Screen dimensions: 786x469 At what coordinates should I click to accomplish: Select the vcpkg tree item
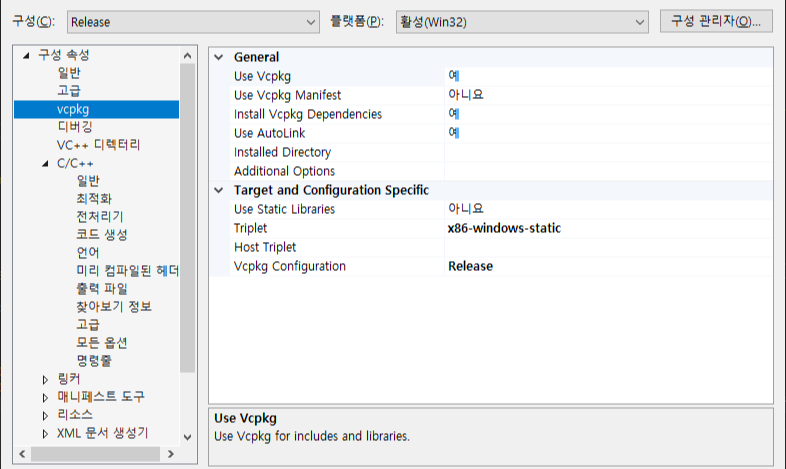click(96, 109)
